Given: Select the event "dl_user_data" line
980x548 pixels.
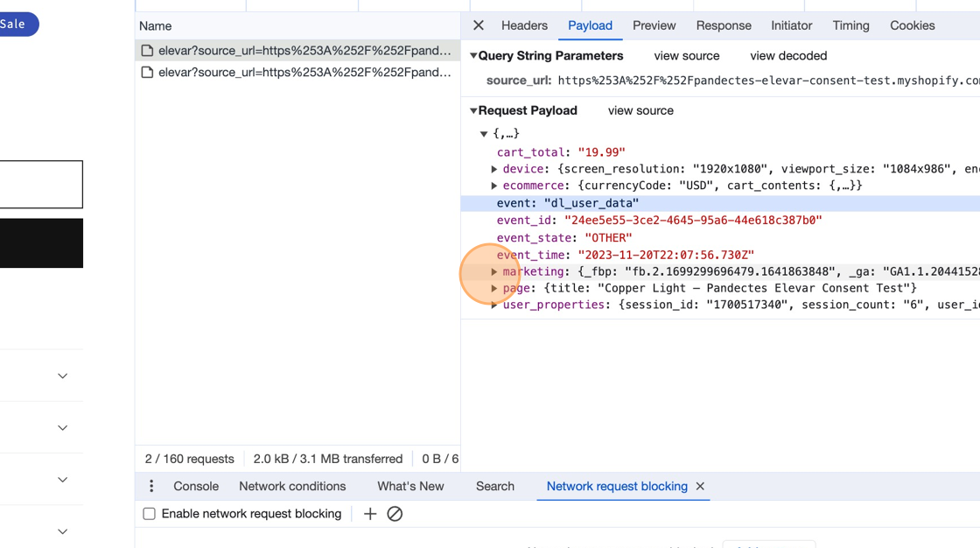Looking at the screenshot, I should [x=720, y=203].
